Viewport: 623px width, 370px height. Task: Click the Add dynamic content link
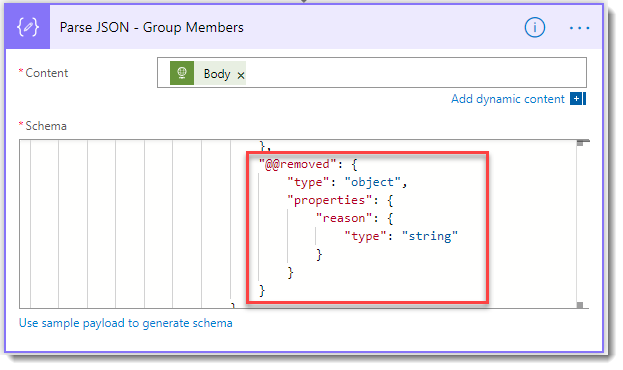point(507,99)
